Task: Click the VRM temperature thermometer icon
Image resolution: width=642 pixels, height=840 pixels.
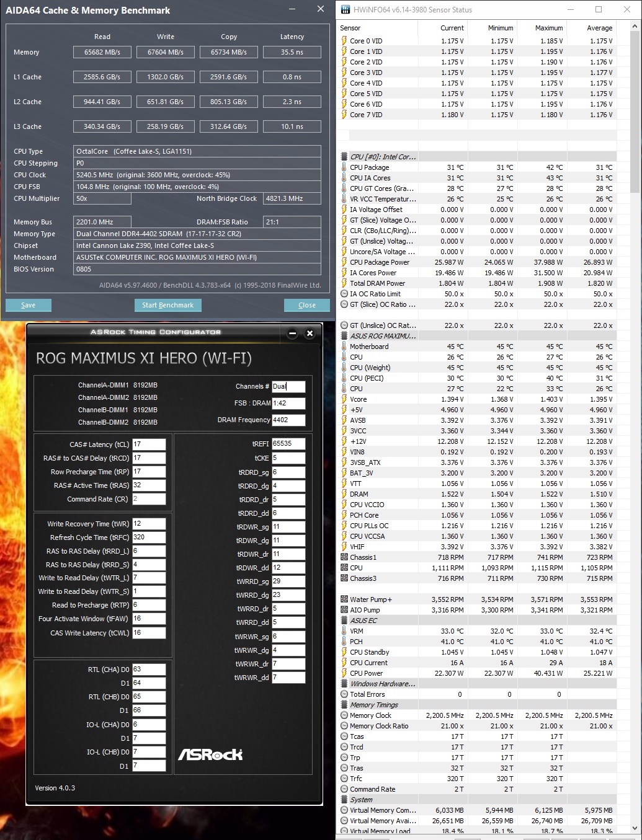Action: (344, 631)
